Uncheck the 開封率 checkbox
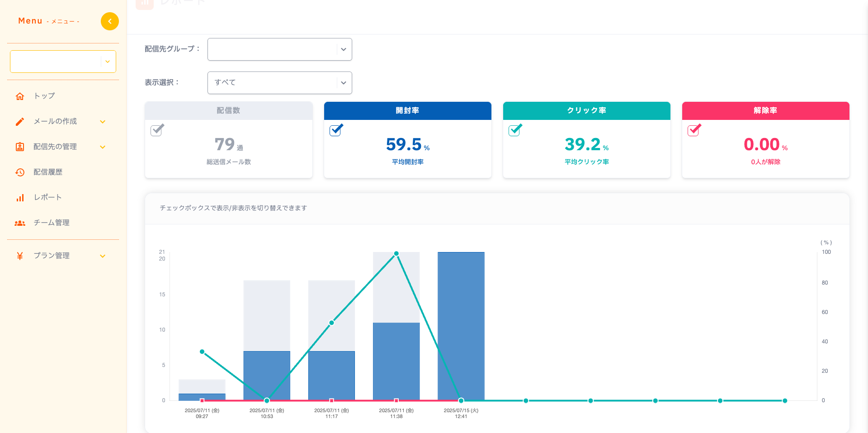 336,130
